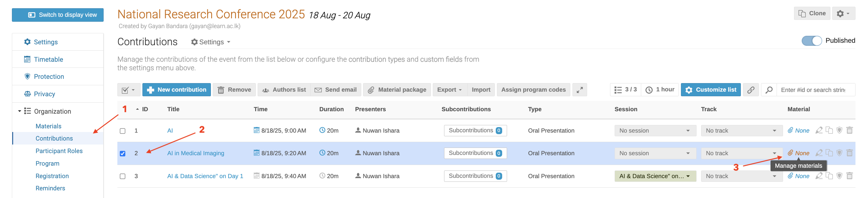
Task: Click the search magnifier icon
Action: click(769, 90)
